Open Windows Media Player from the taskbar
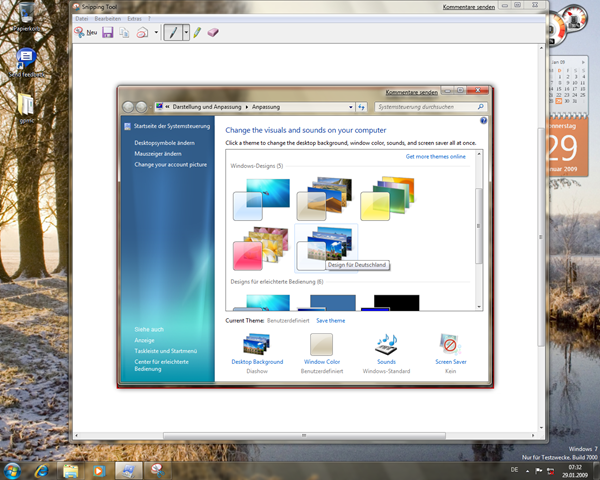The image size is (600, 480). pyautogui.click(x=99, y=471)
